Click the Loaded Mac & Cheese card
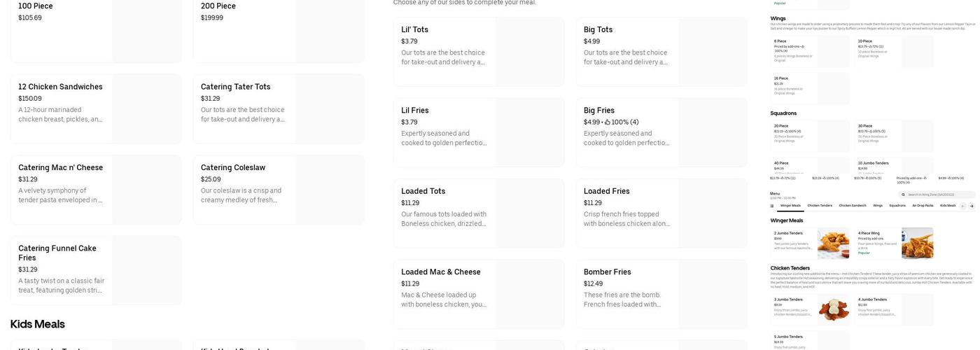This screenshot has width=980, height=350. point(479,294)
